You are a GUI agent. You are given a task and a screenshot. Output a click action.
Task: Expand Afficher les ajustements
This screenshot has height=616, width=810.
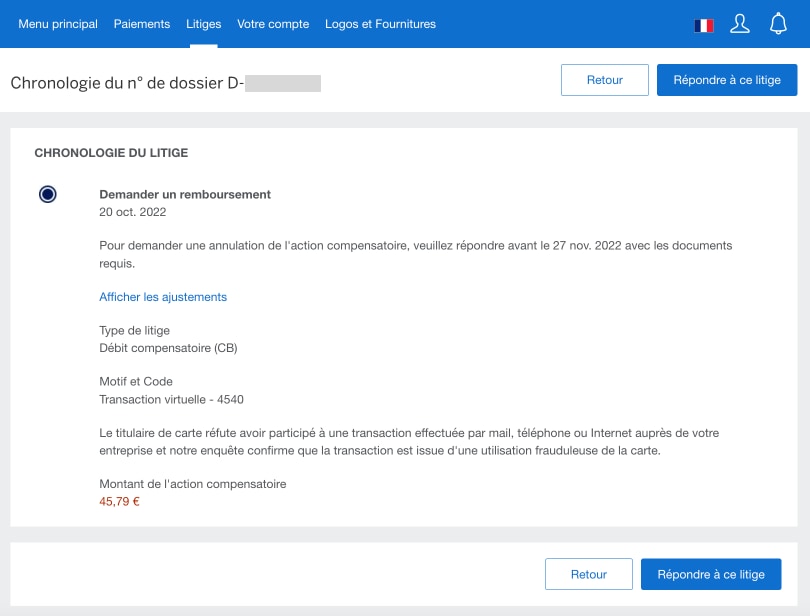pos(162,297)
